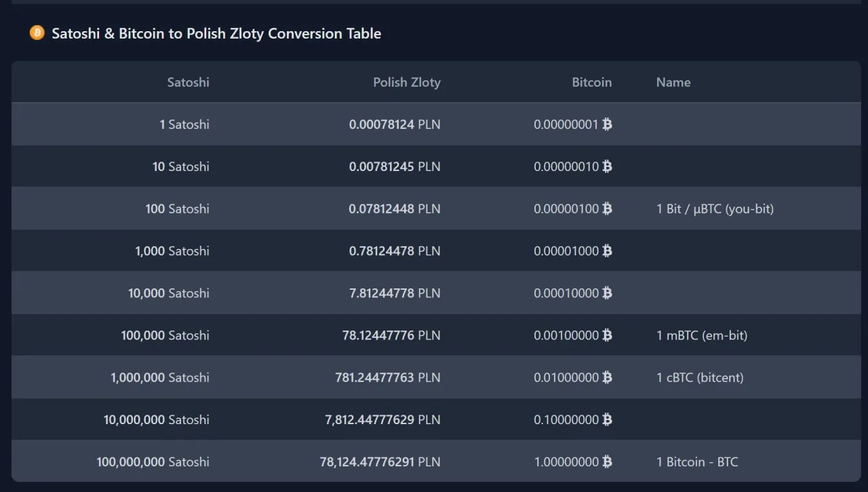The image size is (868, 492).
Task: Click the table title Satoshi & Bitcoin to Polish Zloty
Action: point(216,33)
